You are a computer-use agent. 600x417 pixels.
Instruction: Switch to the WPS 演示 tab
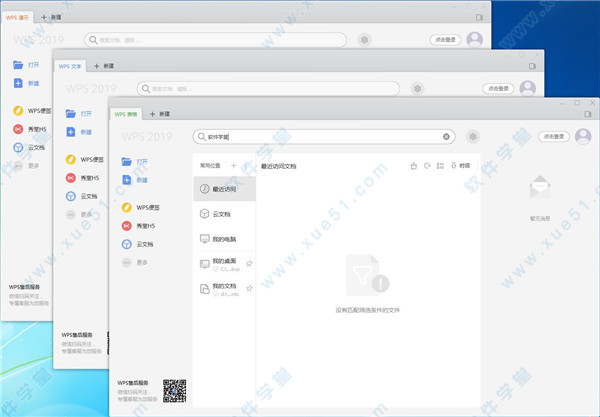[x=17, y=17]
